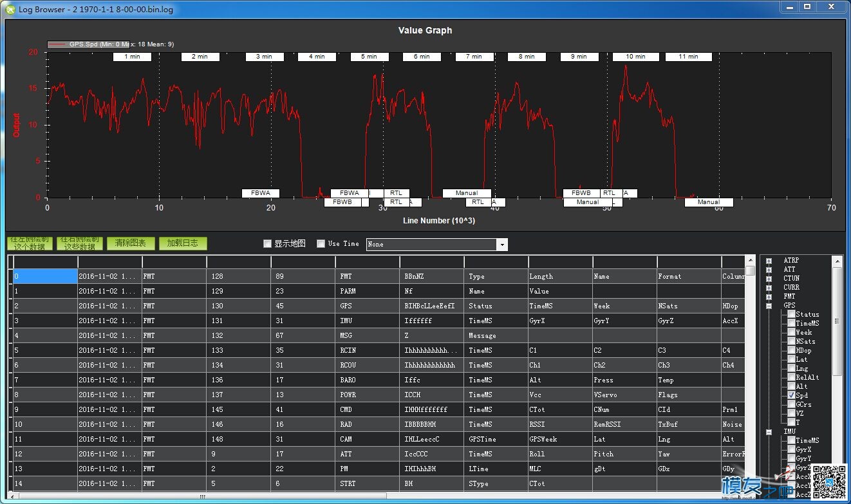Viewport: 851px width, 504px height.
Task: Click the RAD cell in row 10
Action: (x=367, y=424)
